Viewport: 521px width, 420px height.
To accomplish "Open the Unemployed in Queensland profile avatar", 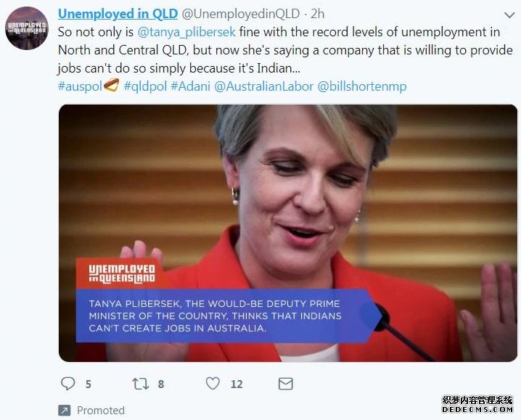I will coord(27,28).
